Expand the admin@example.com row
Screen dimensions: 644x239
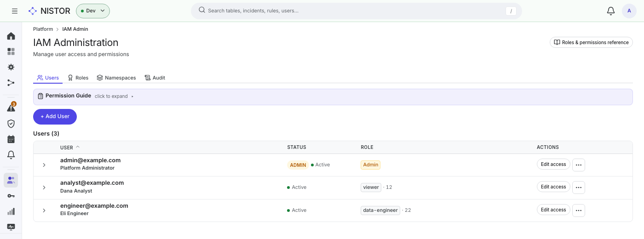(x=44, y=165)
